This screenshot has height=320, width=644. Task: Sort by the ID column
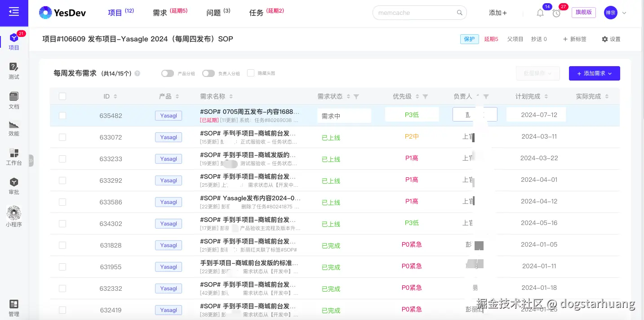(x=115, y=96)
